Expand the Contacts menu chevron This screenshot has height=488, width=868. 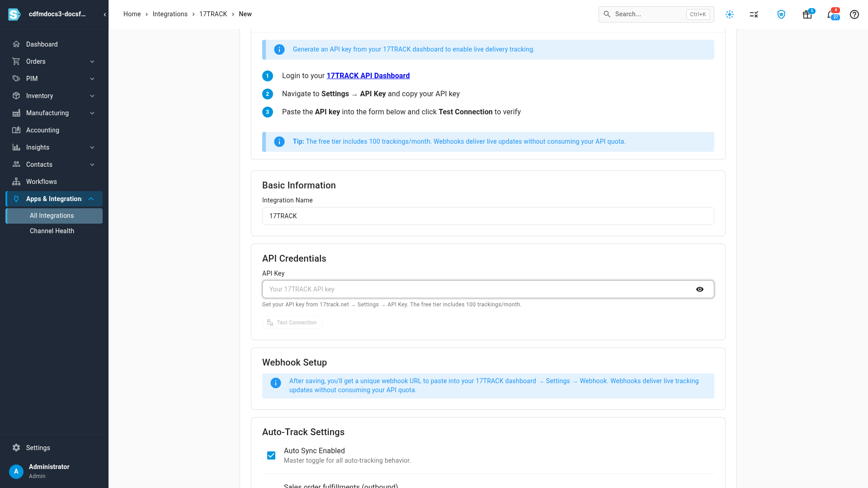[x=92, y=164]
